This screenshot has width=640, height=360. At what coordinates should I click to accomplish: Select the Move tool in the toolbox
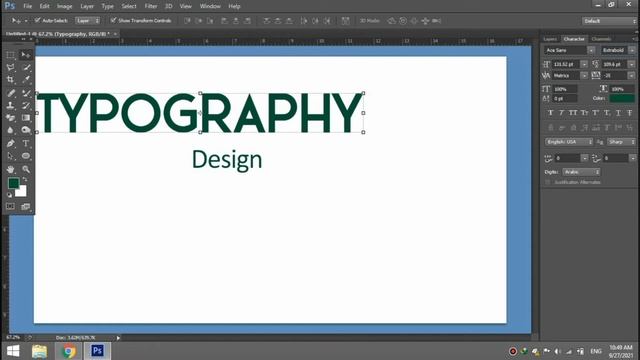point(26,55)
